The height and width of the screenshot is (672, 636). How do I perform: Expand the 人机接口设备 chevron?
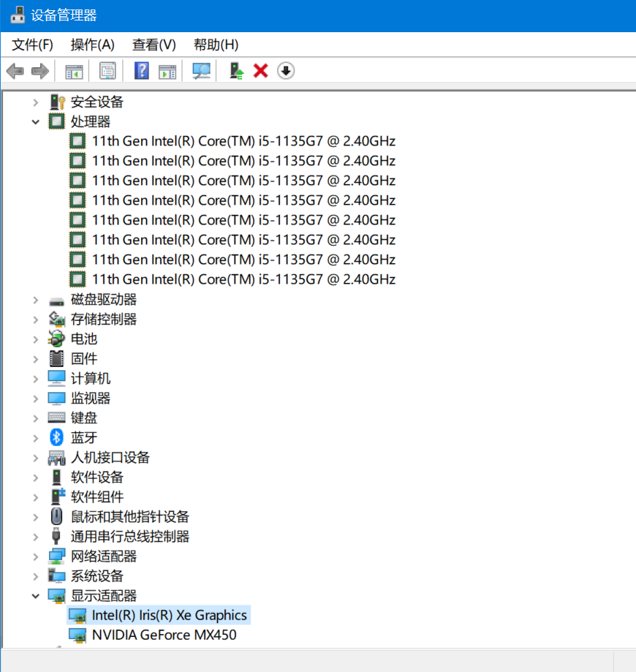pos(36,458)
